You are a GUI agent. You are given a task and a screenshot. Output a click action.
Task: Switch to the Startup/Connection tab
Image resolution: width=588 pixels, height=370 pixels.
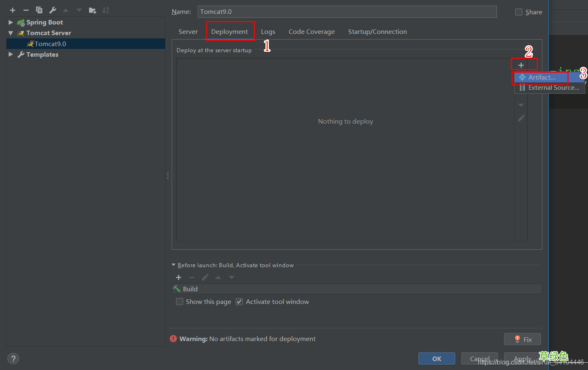tap(377, 32)
